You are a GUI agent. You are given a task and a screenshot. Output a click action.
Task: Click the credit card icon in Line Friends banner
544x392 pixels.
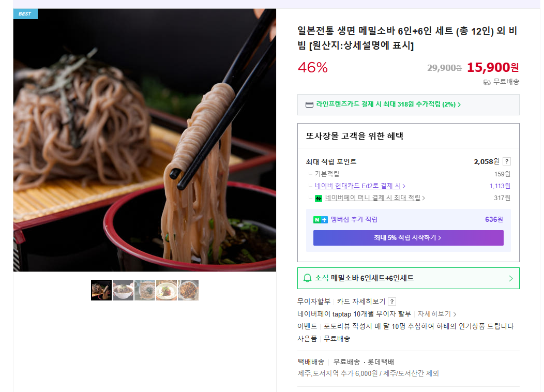click(x=309, y=105)
